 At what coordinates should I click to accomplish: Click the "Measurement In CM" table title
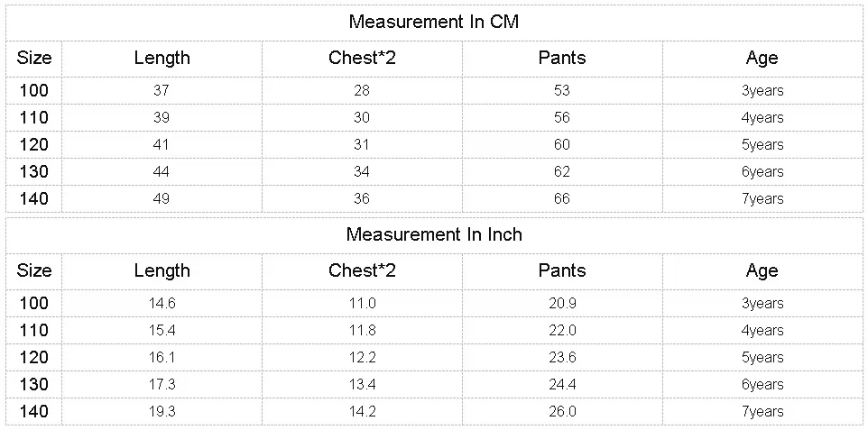coord(433,22)
